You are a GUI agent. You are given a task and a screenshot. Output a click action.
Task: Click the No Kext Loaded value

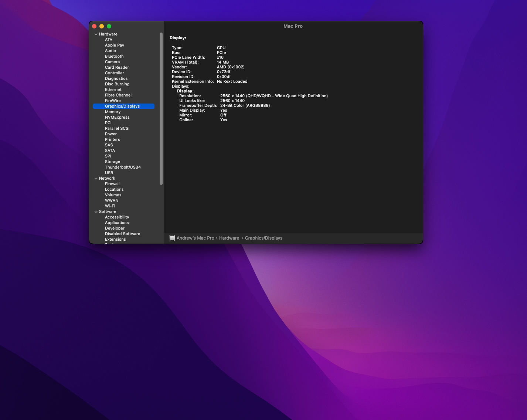[x=232, y=82]
